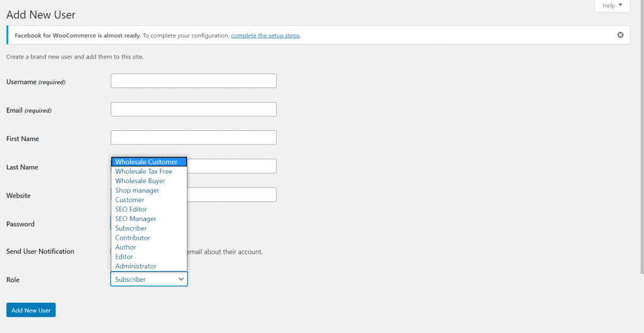Open the Help tab dropdown
Screen dimensions: 644x333
pyautogui.click(x=612, y=6)
